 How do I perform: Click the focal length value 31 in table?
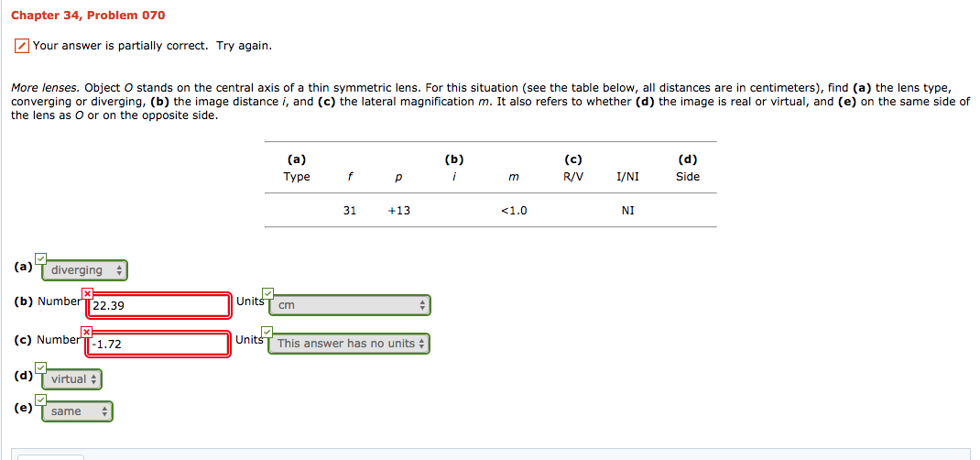[x=350, y=212]
